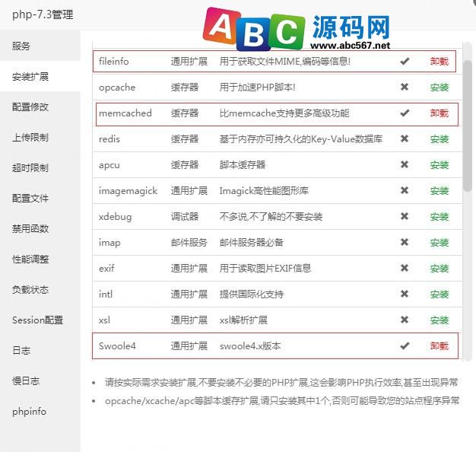Click the not-installed X icon for opcache
This screenshot has height=452, width=476.
point(405,87)
